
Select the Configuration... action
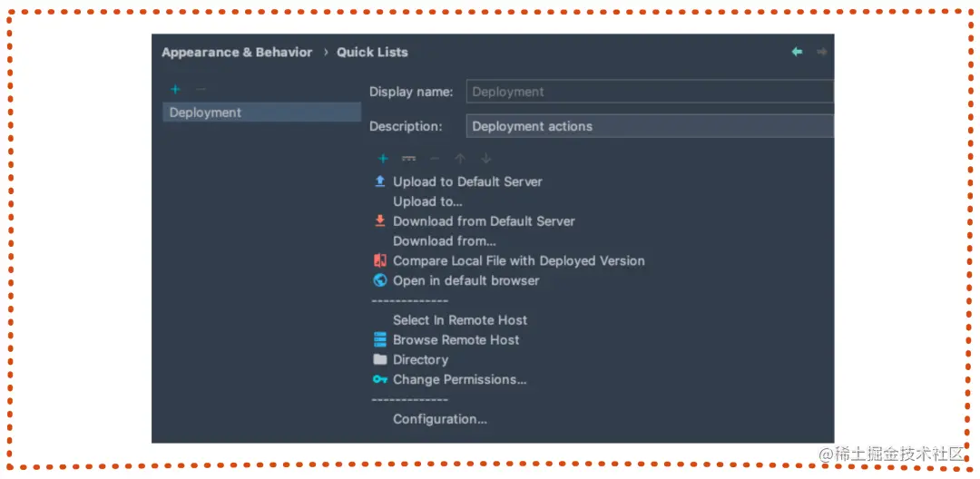coord(440,419)
